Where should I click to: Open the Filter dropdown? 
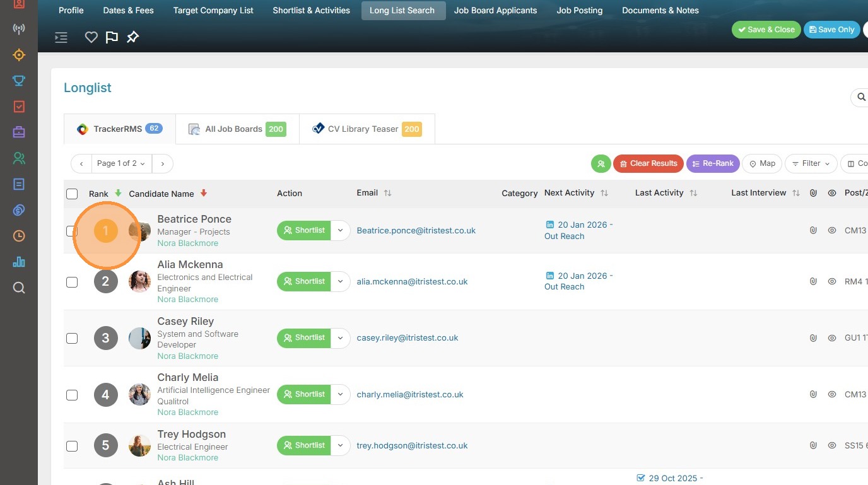[x=811, y=163]
